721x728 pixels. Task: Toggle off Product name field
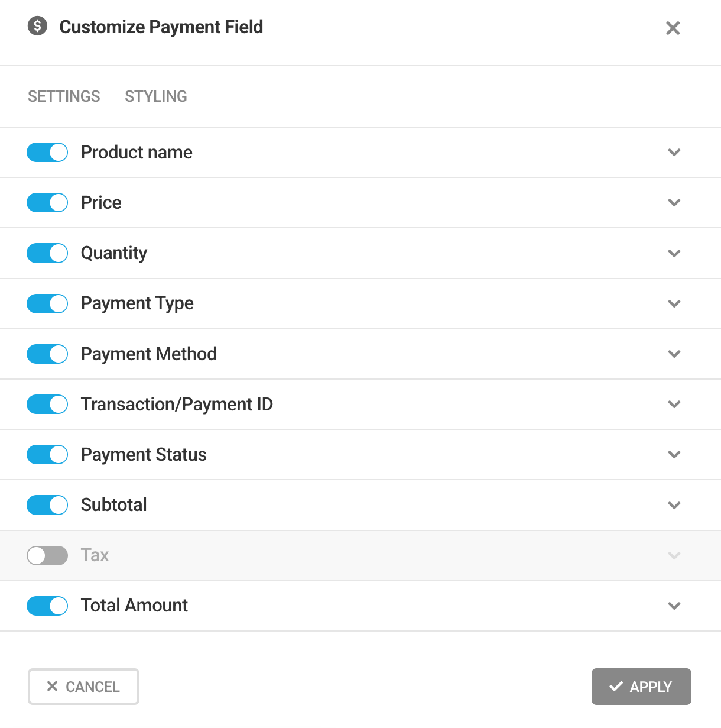(x=47, y=152)
